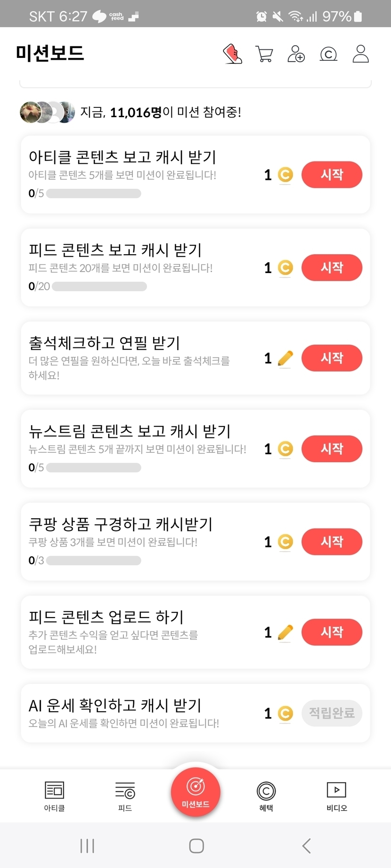Screen dimensions: 391x868
Task: Tap the pencil icon on 출석체크 mission
Action: 285,358
